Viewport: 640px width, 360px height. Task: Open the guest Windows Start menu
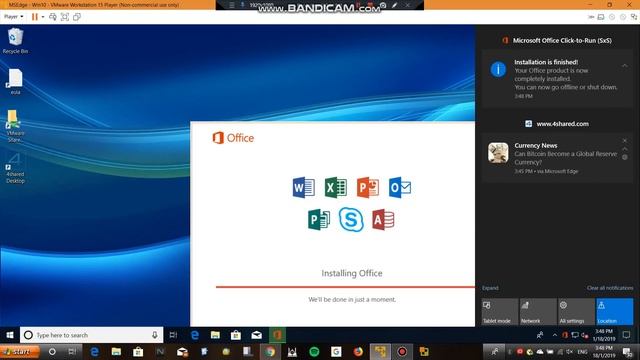(10, 335)
